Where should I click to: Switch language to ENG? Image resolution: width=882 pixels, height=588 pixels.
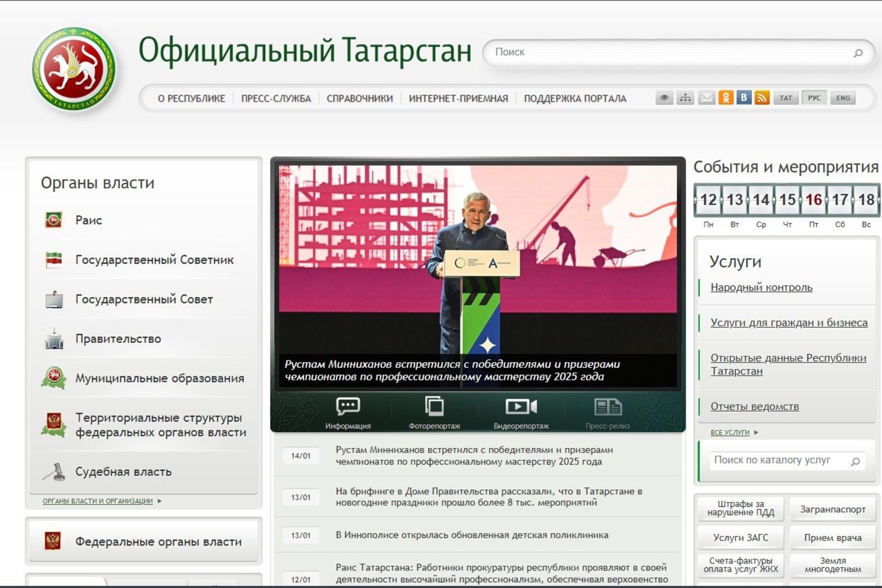(843, 98)
